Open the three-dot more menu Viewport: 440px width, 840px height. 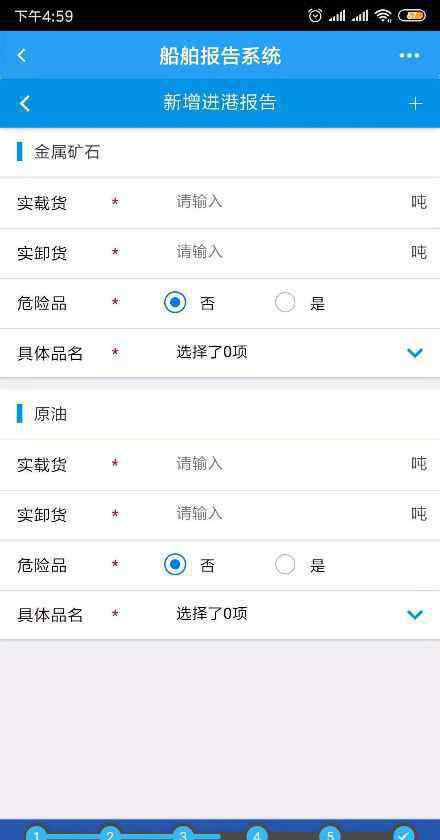[x=409, y=55]
